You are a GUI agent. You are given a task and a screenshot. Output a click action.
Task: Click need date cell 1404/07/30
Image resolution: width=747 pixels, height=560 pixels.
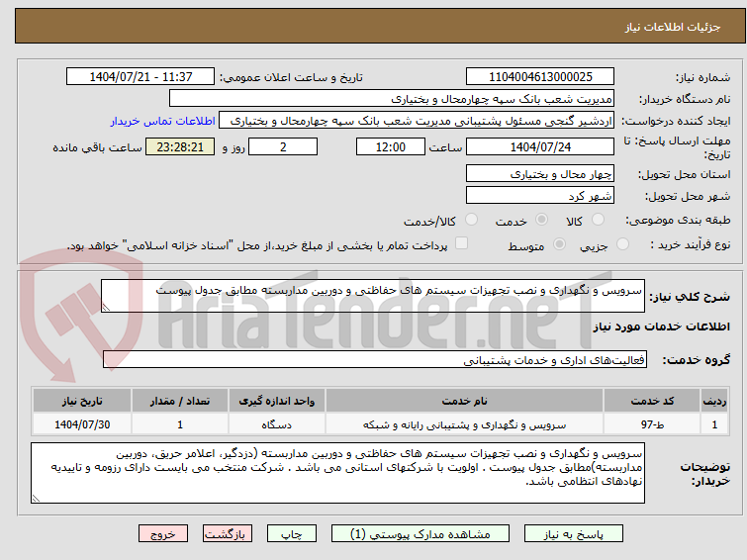click(82, 424)
